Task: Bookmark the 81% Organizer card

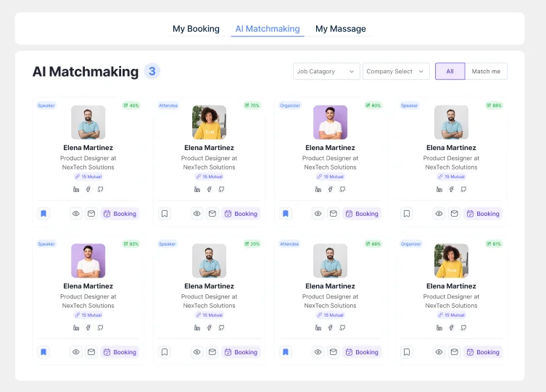Action: pyautogui.click(x=407, y=352)
